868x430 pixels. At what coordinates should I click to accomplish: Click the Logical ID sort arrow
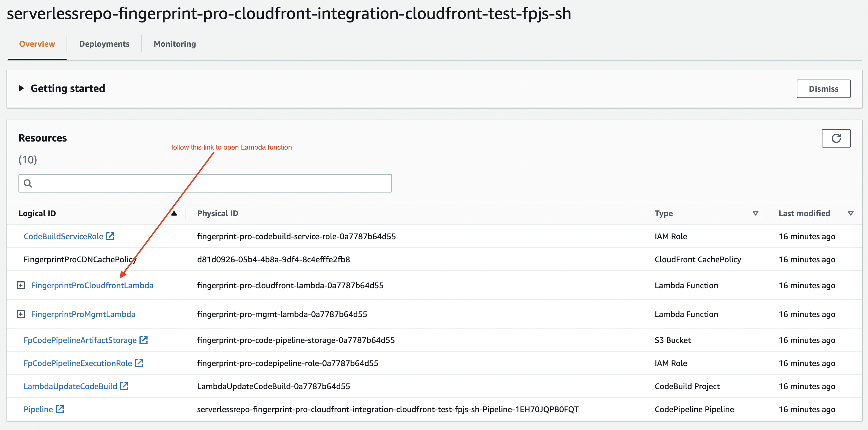[x=174, y=213]
